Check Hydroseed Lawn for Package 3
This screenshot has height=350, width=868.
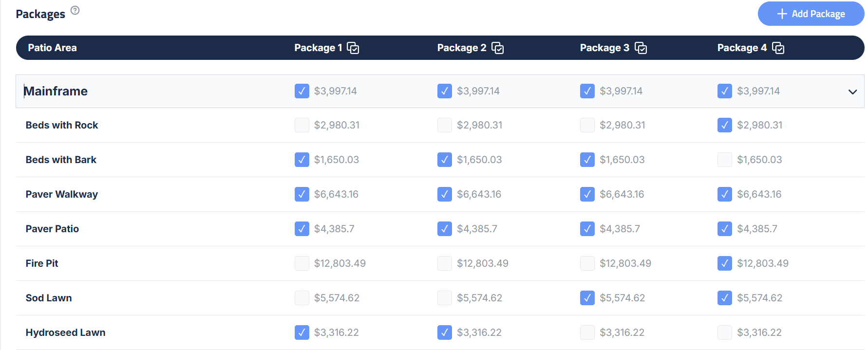coord(587,332)
